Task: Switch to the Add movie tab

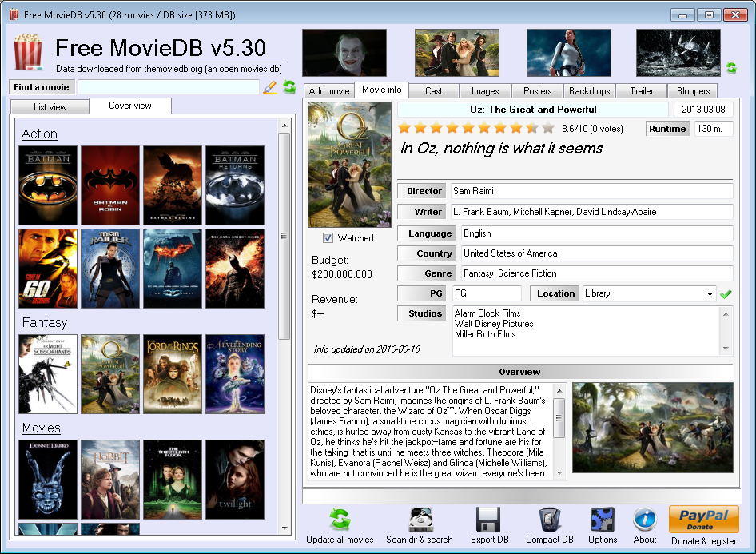Action: click(328, 90)
